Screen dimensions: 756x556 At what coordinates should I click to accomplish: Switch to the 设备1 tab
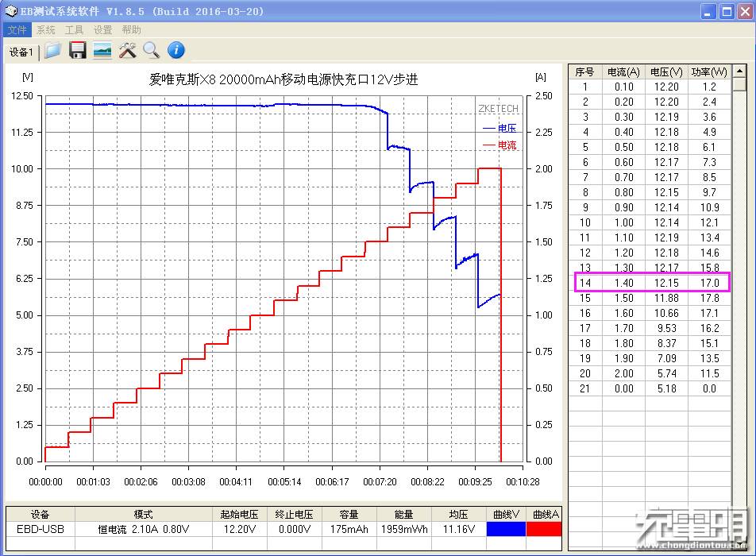coord(21,52)
